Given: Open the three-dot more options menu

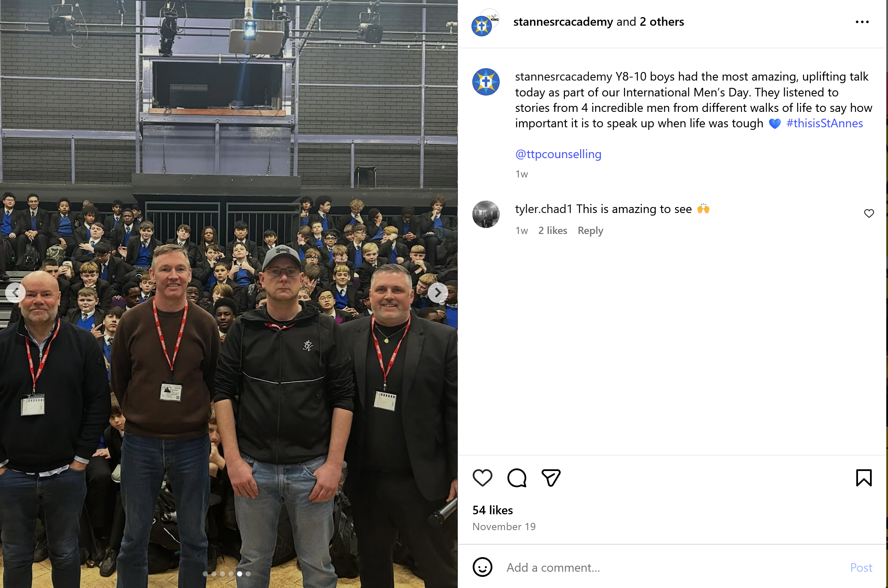Looking at the screenshot, I should [x=862, y=22].
